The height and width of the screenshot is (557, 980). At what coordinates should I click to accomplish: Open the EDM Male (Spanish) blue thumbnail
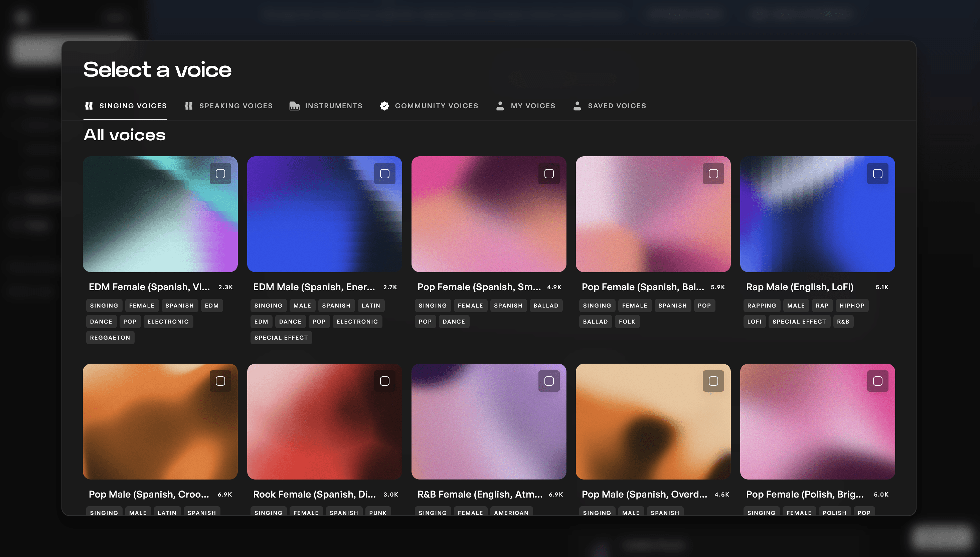tap(325, 214)
